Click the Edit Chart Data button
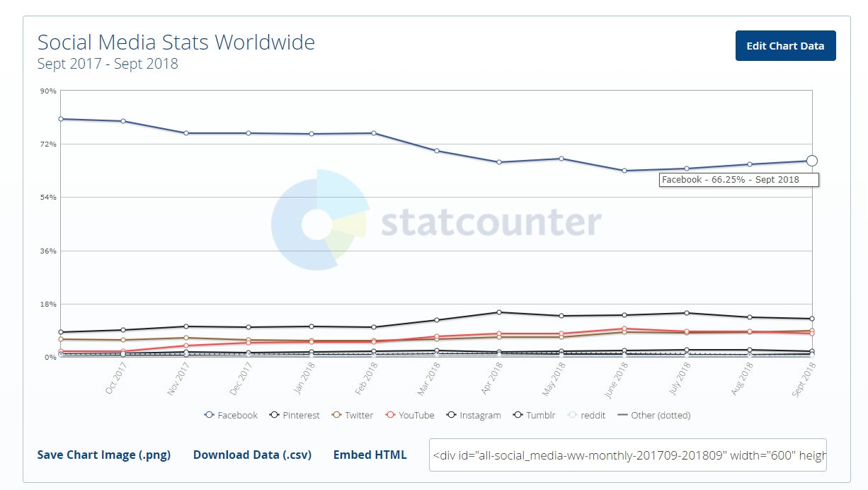868x490 pixels. coord(785,46)
